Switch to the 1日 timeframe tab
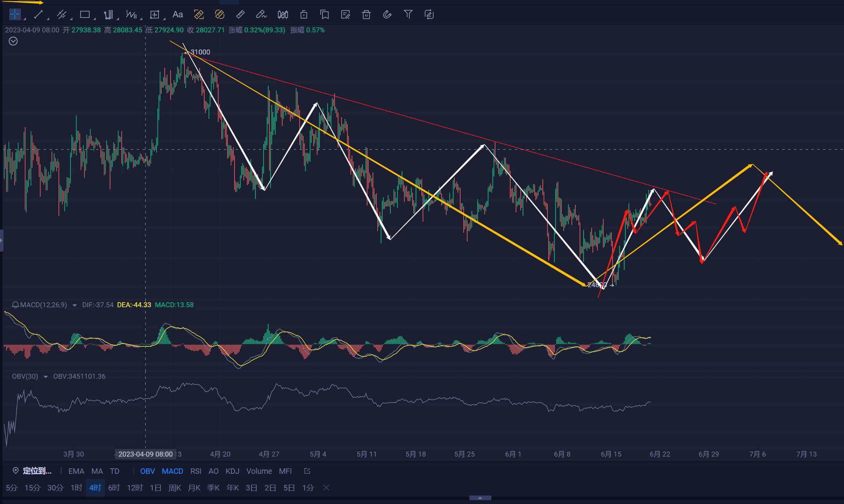Screen dimensions: 844x504 coord(155,488)
